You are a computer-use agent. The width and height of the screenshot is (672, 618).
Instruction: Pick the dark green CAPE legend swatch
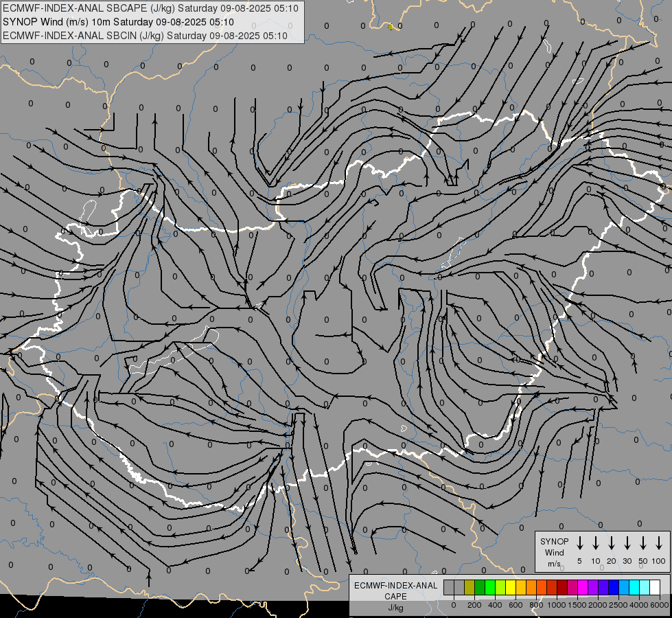pyautogui.click(x=480, y=587)
